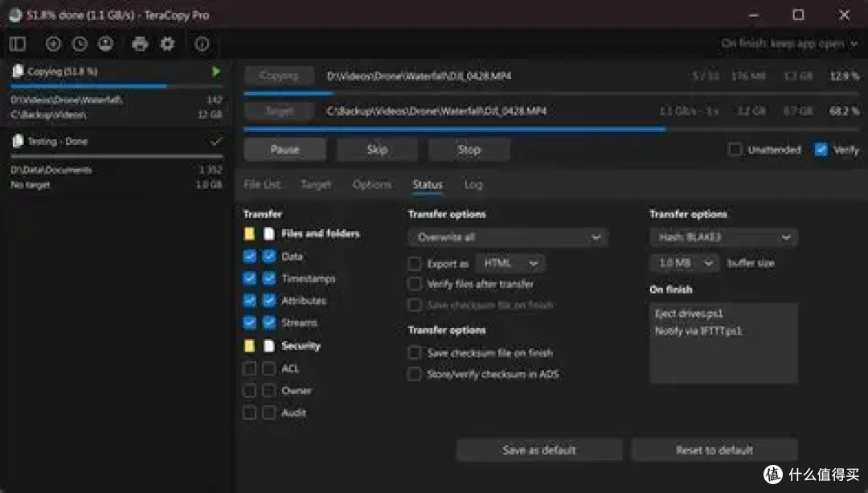Switch to the Options tab

point(372,184)
